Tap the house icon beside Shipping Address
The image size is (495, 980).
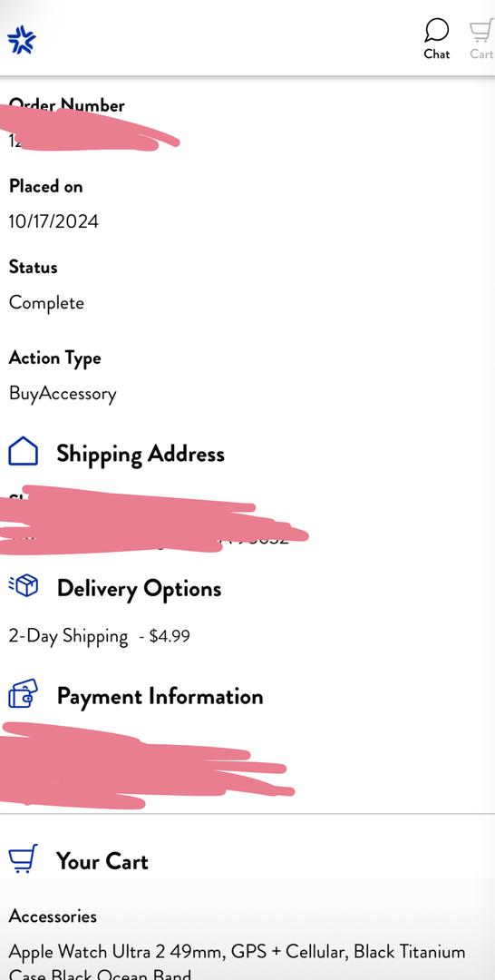pyautogui.click(x=23, y=451)
